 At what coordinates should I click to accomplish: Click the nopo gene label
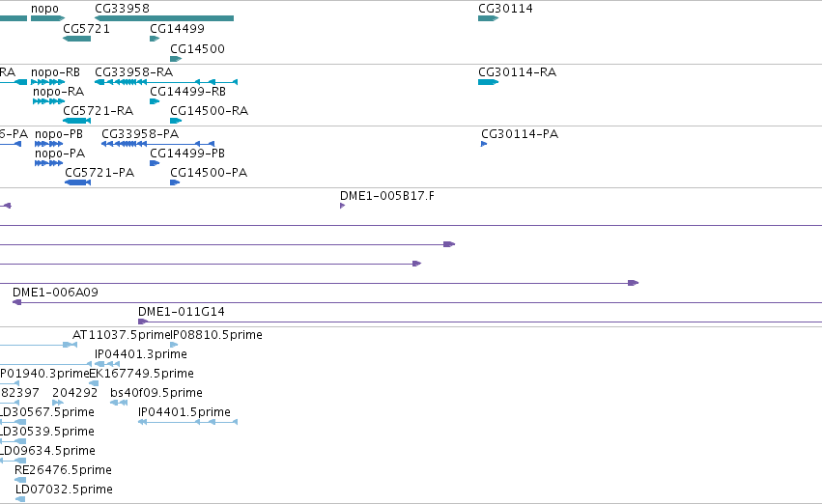(44, 9)
